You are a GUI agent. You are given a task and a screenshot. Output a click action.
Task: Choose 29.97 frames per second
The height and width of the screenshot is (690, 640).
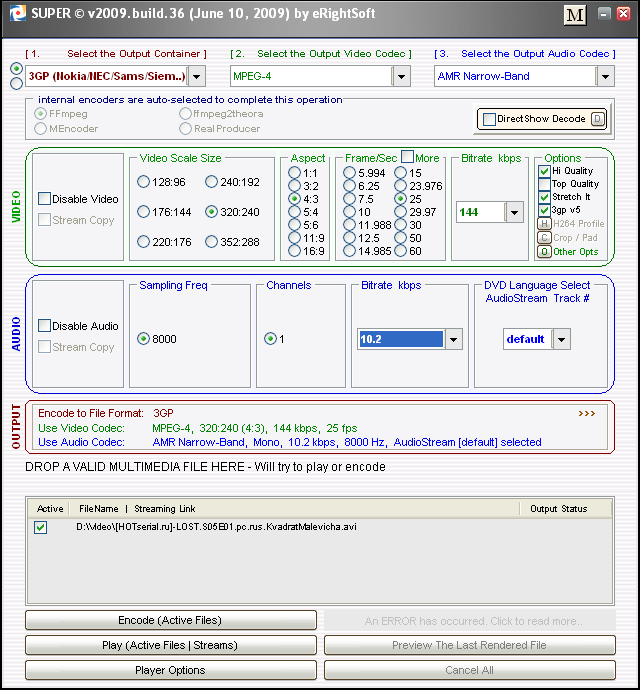tap(401, 212)
